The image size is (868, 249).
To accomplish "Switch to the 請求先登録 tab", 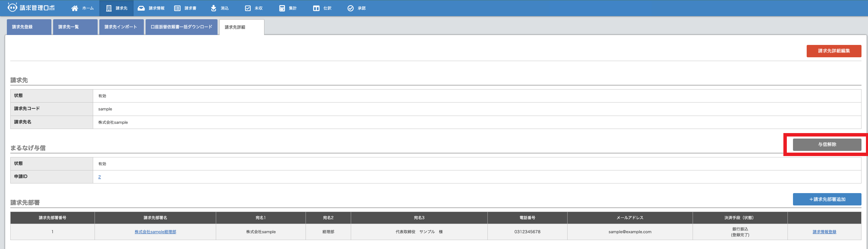I will point(29,27).
